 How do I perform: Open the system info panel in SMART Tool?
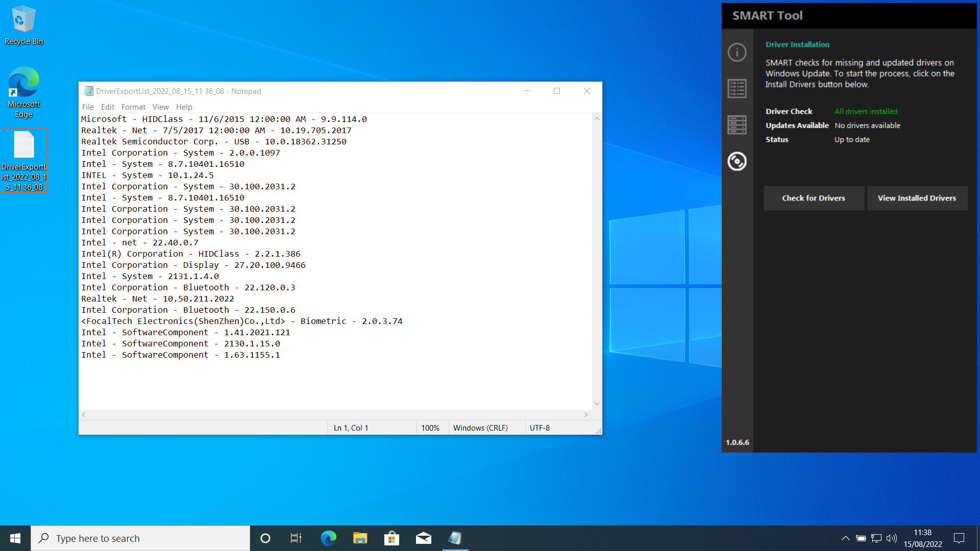(x=737, y=52)
